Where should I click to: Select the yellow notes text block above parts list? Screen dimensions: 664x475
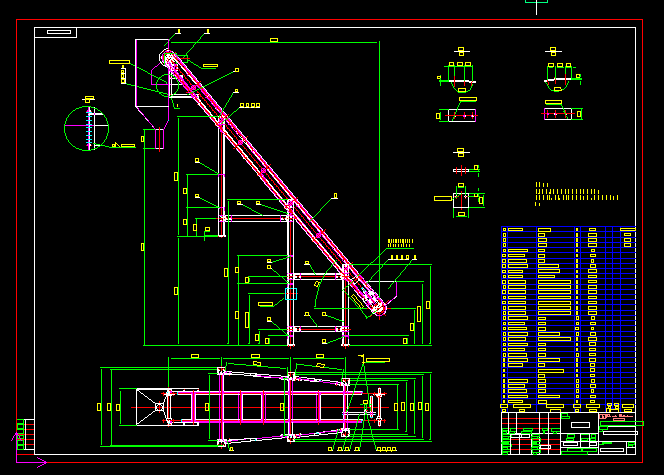click(x=576, y=194)
